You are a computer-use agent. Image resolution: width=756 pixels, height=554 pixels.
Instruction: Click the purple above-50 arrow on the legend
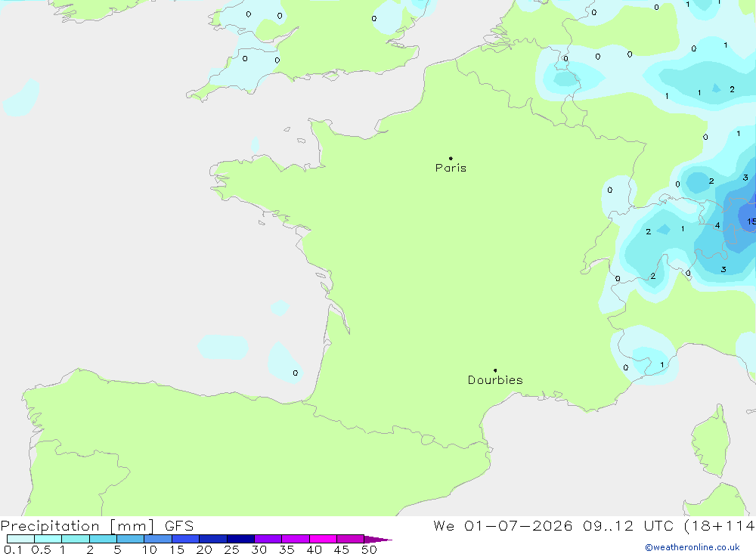[378, 540]
